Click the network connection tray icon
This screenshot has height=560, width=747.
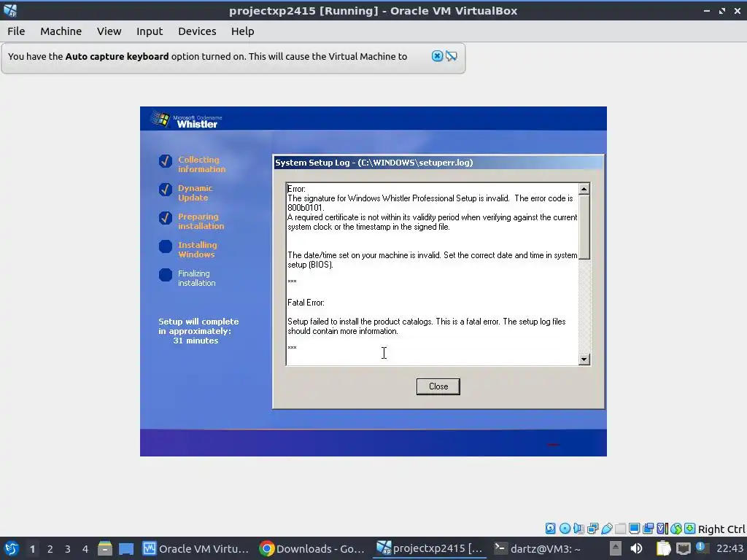683,549
